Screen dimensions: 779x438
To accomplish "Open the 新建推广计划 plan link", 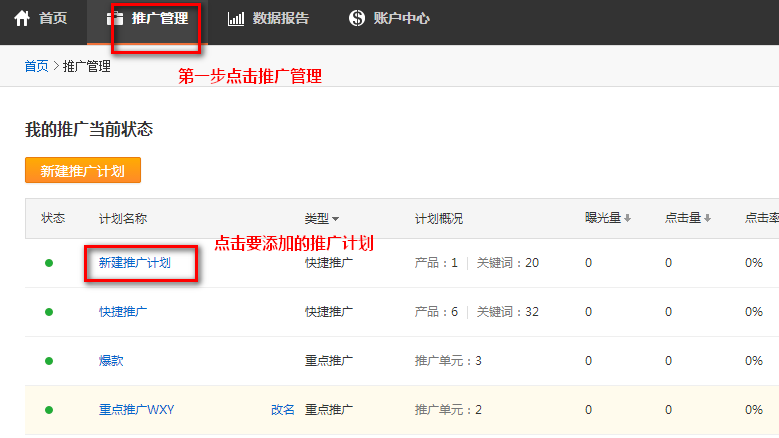I will tap(135, 263).
